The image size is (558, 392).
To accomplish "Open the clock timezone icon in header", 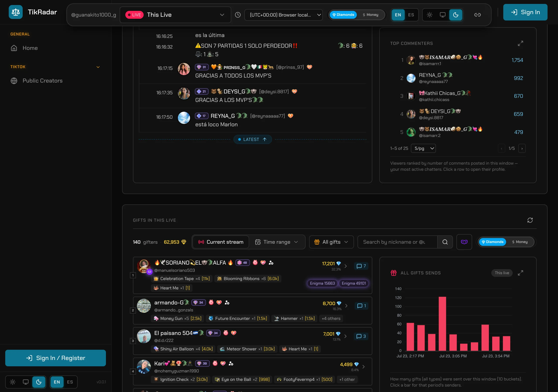I will [x=238, y=15].
